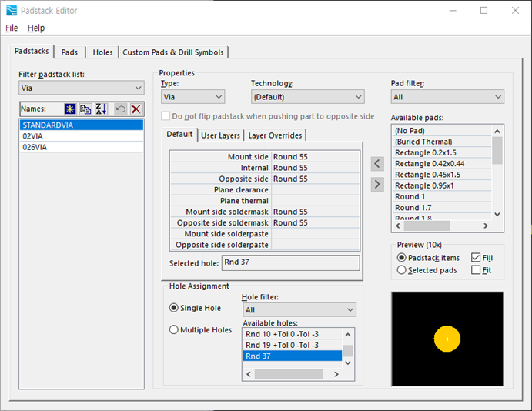Select (Buried Thermal) pad
The height and width of the screenshot is (411, 532).
(442, 142)
